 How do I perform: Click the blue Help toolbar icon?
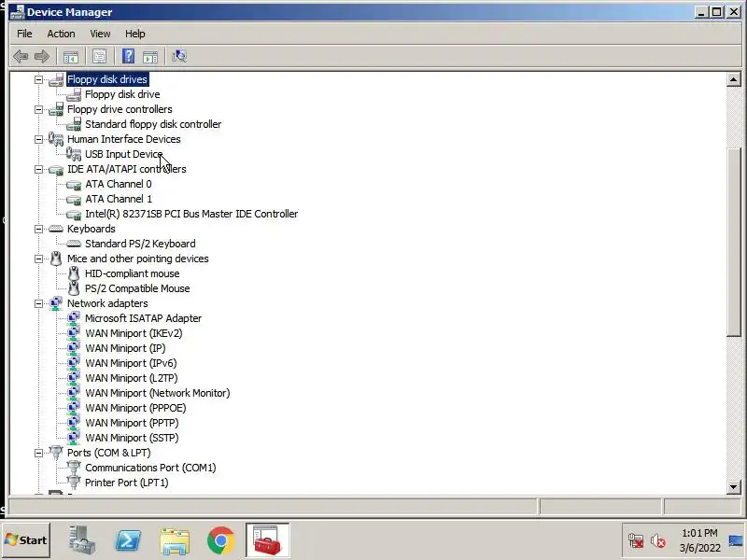[128, 57]
